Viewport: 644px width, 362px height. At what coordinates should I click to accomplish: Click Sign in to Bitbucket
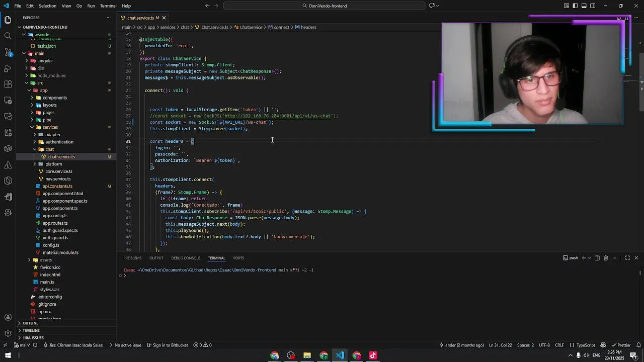[168, 345]
